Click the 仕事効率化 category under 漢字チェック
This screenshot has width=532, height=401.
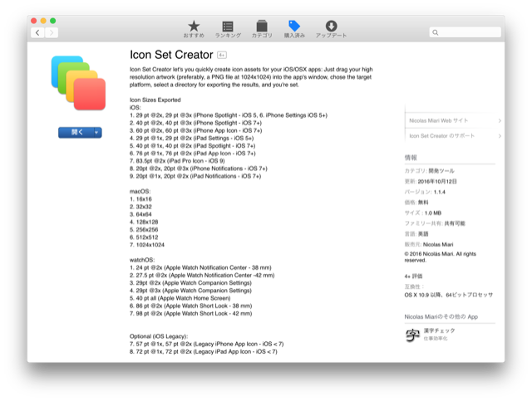(436, 338)
